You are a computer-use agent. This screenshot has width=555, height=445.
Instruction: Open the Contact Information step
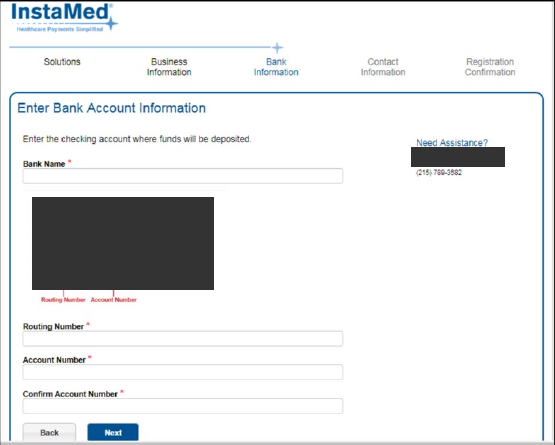coord(383,67)
